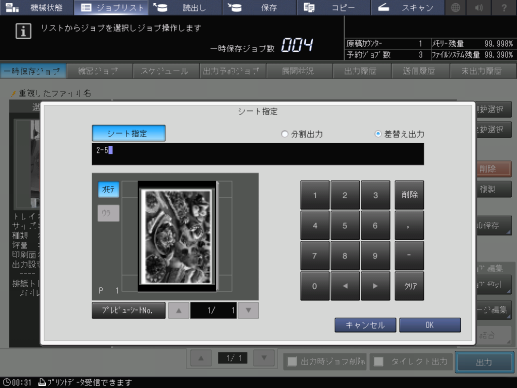This screenshot has width=517, height=388.
Task: Move cursor left with keypad left arrow
Action: pos(345,286)
